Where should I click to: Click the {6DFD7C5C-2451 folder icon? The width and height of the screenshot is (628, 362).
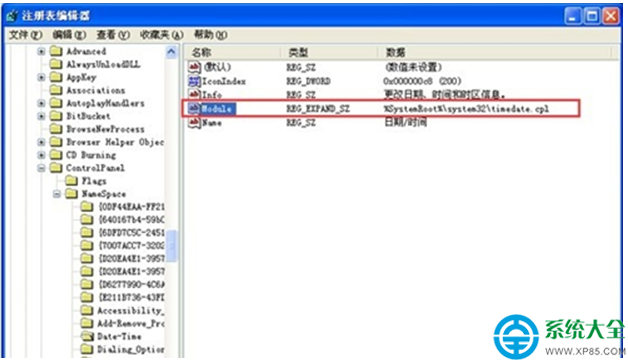coord(87,233)
